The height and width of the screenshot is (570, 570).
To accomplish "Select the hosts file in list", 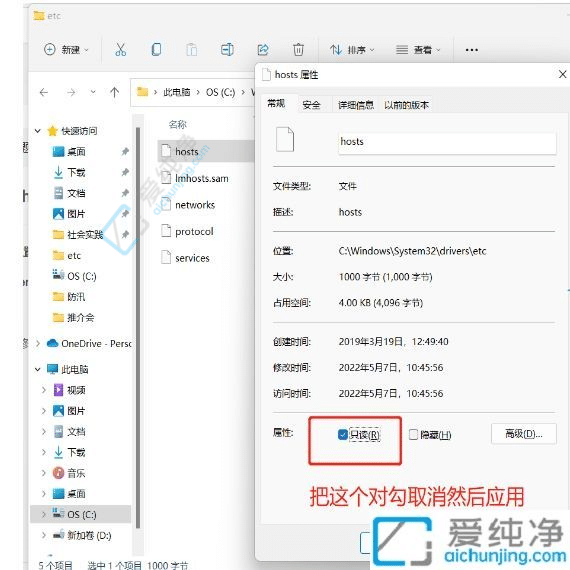I will pos(206,151).
